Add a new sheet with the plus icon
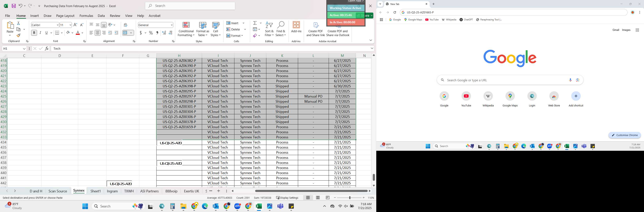The width and height of the screenshot is (644, 212). (x=219, y=191)
